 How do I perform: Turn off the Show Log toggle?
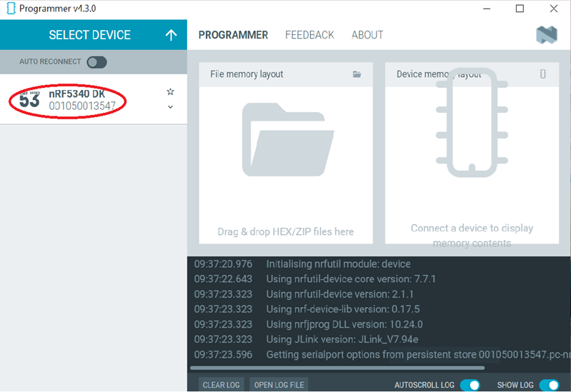pos(548,385)
